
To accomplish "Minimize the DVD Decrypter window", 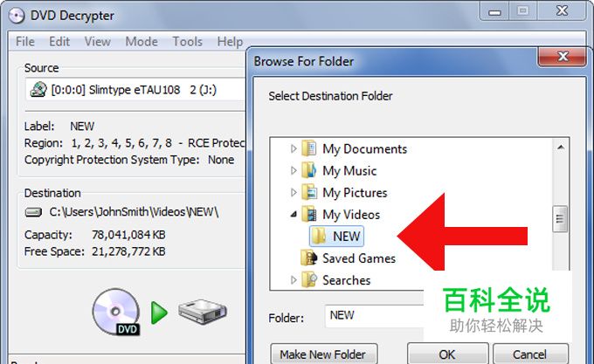I will click(494, 11).
